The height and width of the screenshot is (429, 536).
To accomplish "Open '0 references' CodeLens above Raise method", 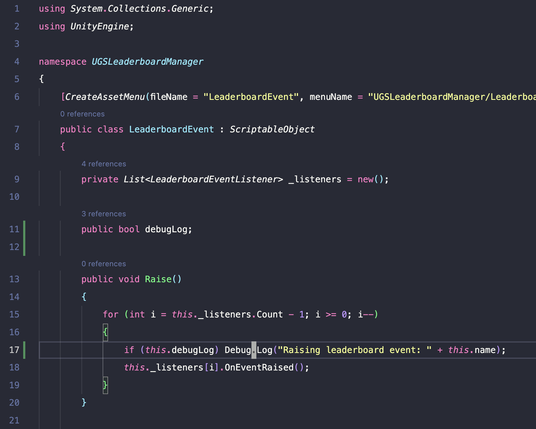I will [x=104, y=264].
